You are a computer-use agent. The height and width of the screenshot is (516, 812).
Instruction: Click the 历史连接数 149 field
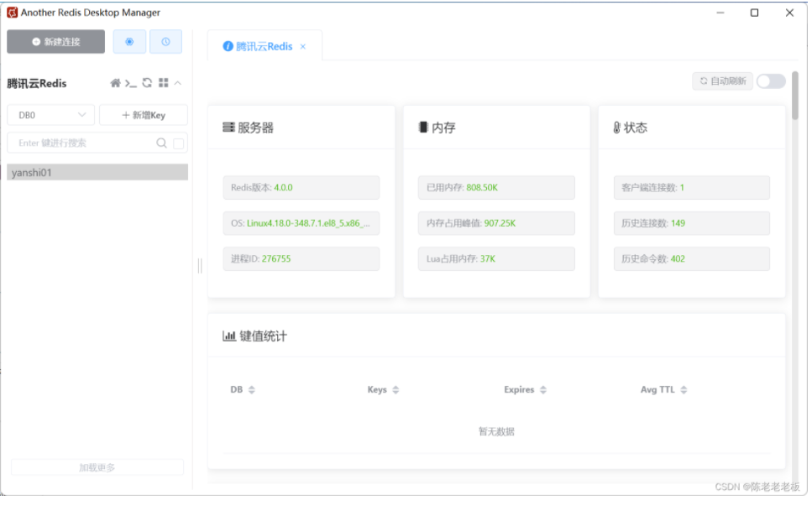coord(692,223)
